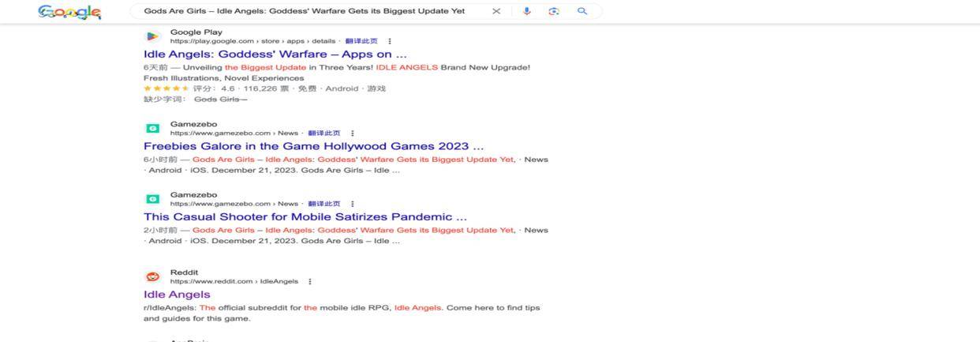Image resolution: width=980 pixels, height=342 pixels.
Task: Click the reddit.com › IdleAngels URL
Action: point(234,281)
